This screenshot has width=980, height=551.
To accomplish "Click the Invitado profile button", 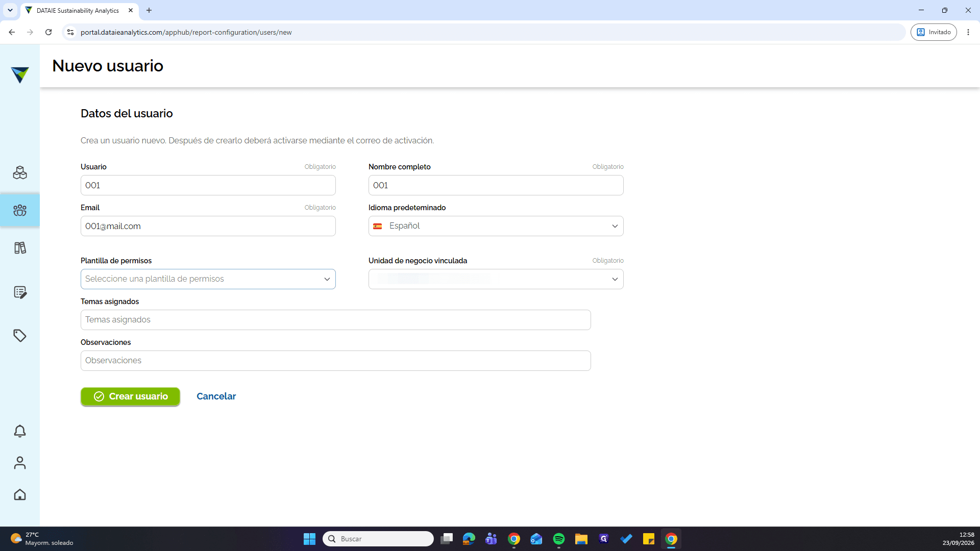I will coord(934,32).
